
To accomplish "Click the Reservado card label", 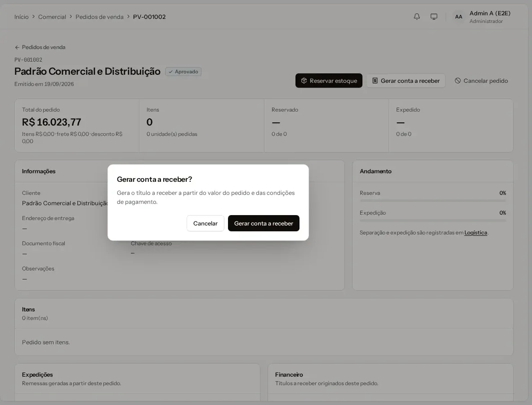I will [x=285, y=110].
